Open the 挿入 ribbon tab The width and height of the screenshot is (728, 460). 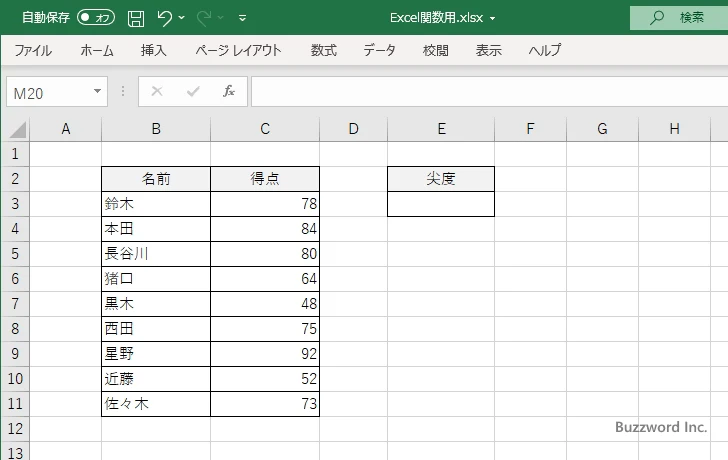[153, 50]
